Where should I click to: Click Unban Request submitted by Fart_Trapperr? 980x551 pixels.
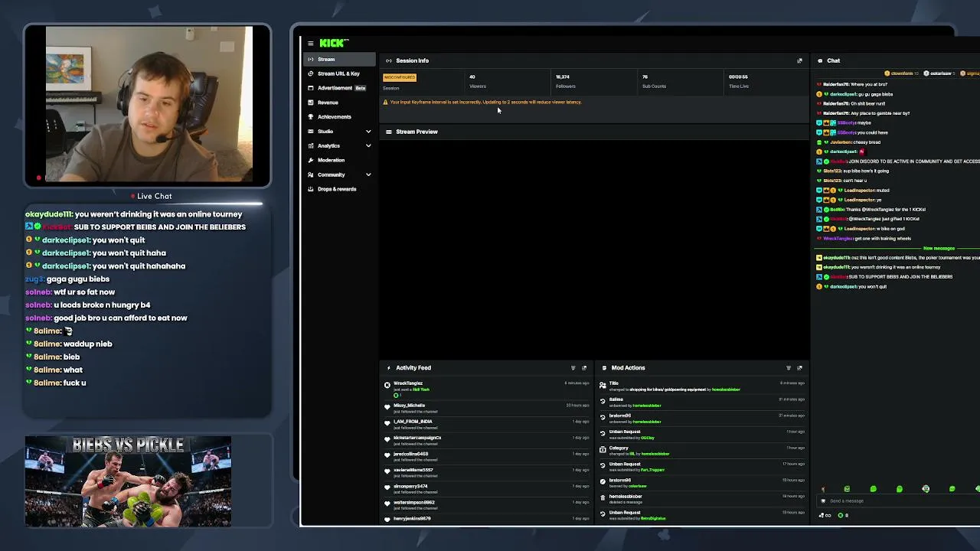[x=702, y=467]
